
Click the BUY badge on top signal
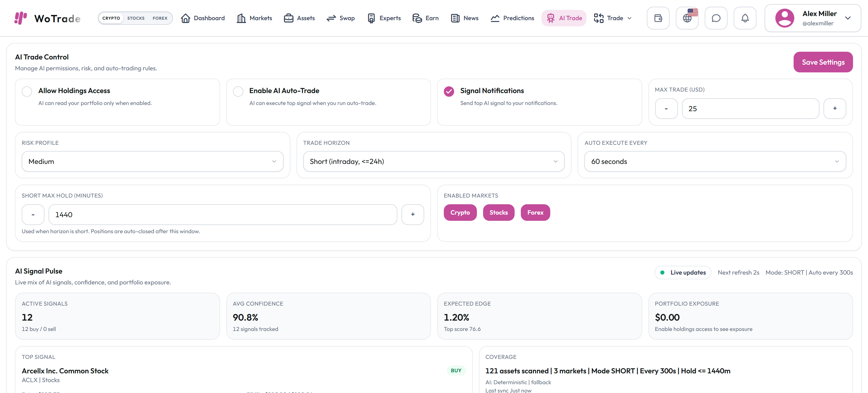click(456, 371)
